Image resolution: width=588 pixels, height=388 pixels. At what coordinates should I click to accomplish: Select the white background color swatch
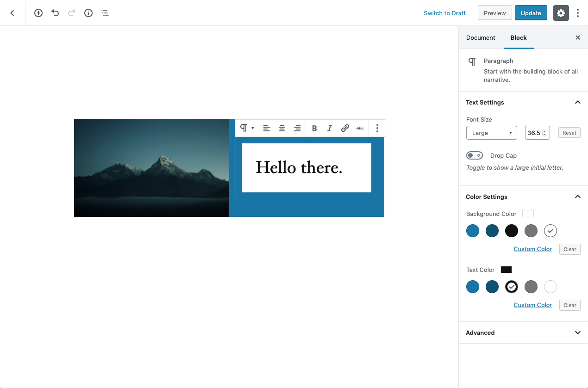point(550,230)
